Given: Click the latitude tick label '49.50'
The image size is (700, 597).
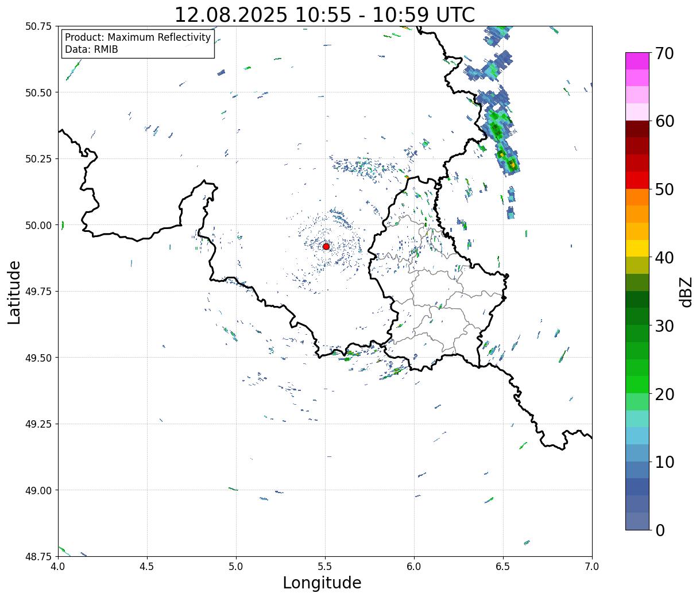Looking at the screenshot, I should 38,358.
